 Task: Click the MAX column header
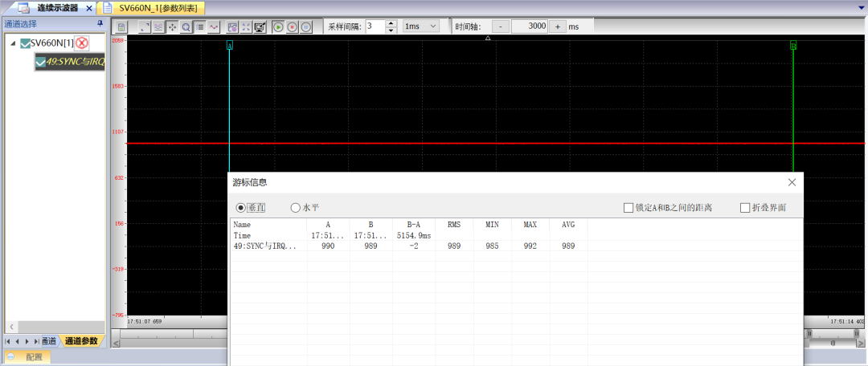530,225
